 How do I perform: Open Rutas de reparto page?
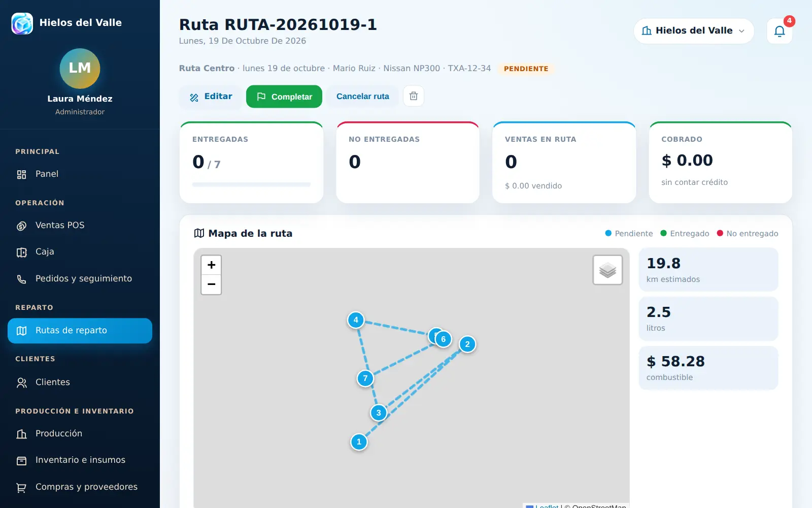80,331
